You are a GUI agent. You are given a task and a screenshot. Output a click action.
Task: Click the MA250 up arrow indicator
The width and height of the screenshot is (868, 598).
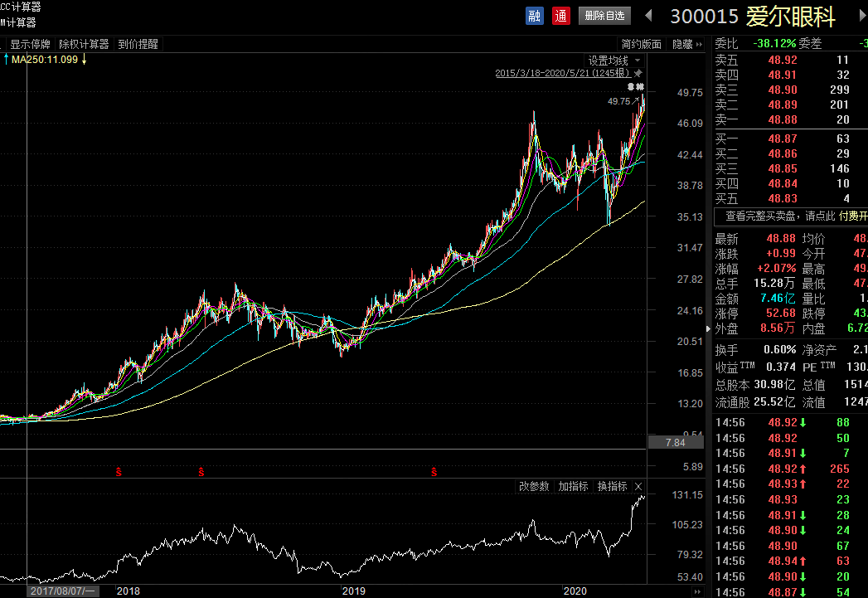(6, 59)
